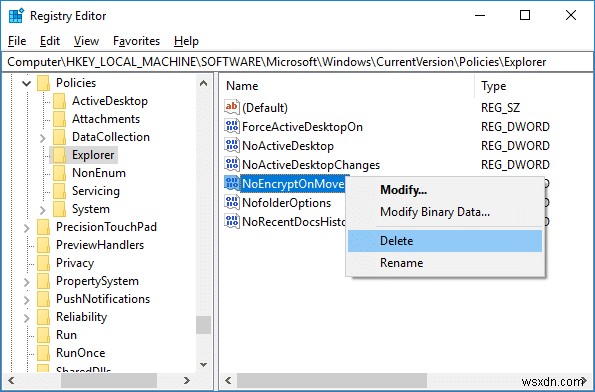
Task: Expand the Reliability key
Action: pos(27,318)
